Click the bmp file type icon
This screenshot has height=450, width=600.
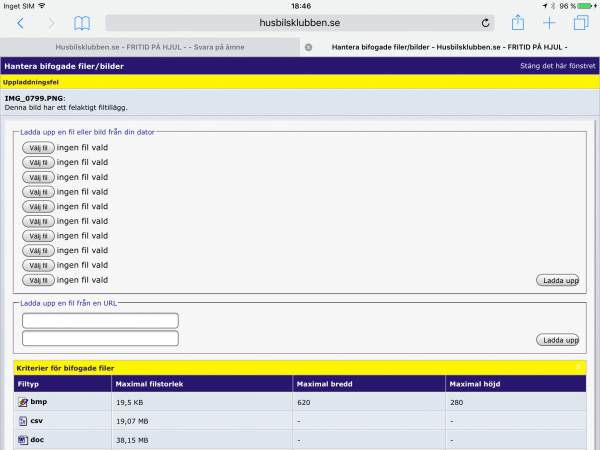(24, 402)
